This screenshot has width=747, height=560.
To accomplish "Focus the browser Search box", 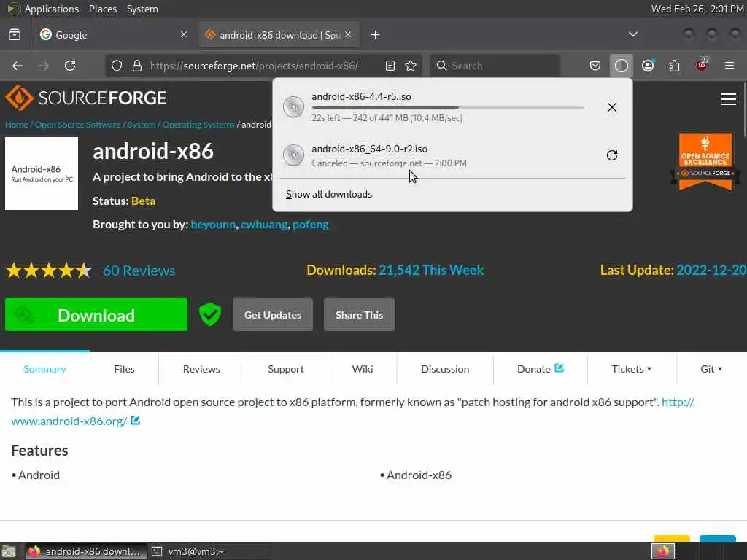I will pyautogui.click(x=495, y=66).
